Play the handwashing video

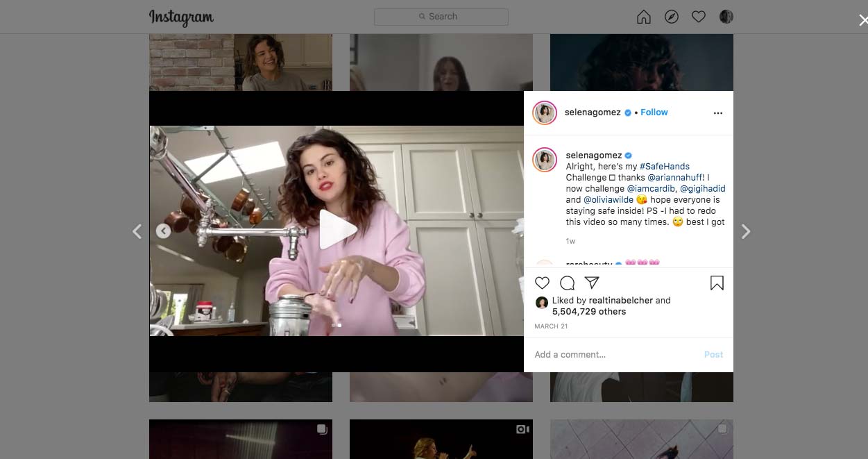click(x=337, y=231)
